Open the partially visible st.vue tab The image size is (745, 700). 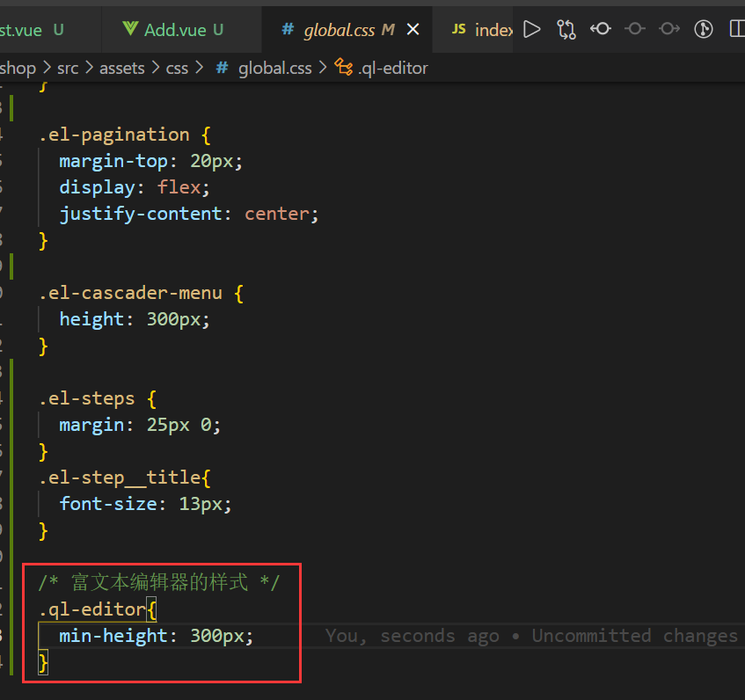point(50,30)
